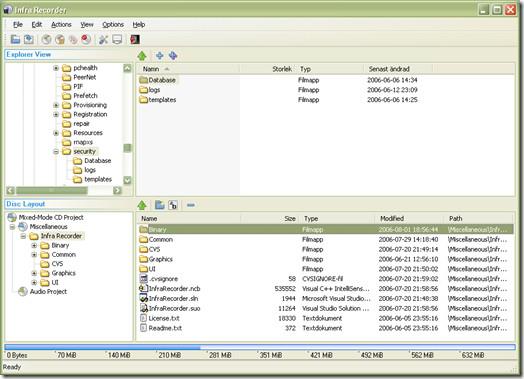
Task: Click the disc capacity usage bar
Action: coord(260,347)
